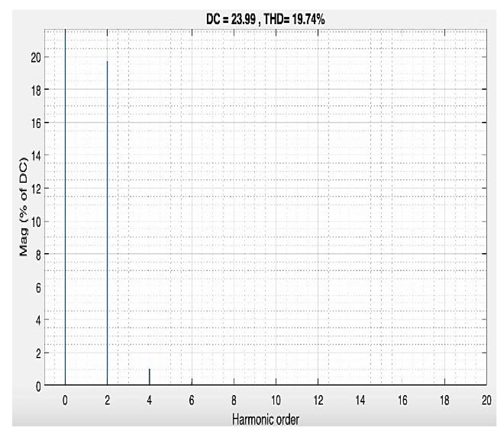Select the 'Harmonic order' x-axis label
Viewport: 504px width, 432px height.
(x=265, y=420)
